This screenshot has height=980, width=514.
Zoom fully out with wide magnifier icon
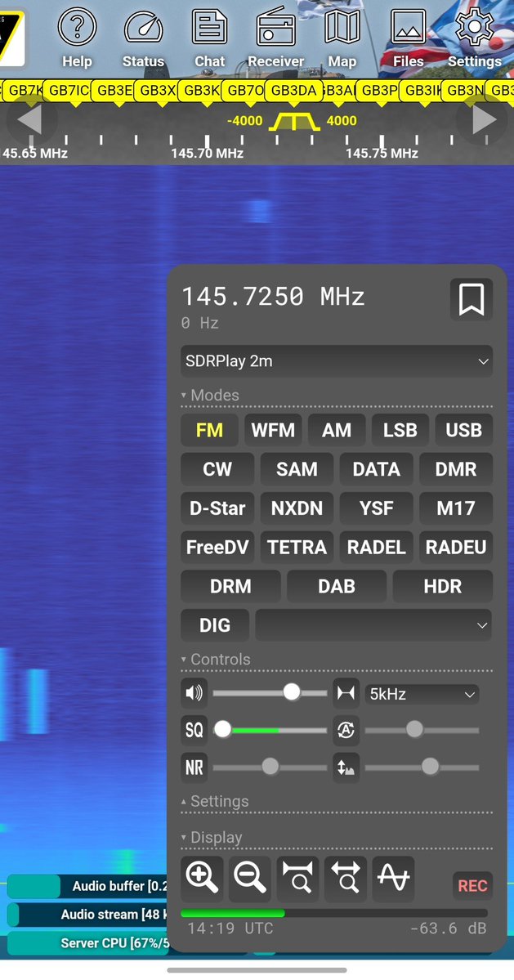click(x=346, y=878)
